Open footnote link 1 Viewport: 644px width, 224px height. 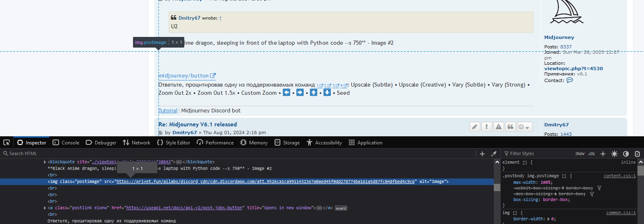point(320,86)
